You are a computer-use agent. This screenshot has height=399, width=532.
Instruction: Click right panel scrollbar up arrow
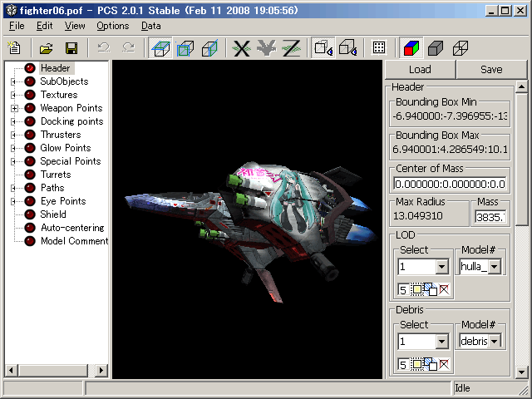(521, 86)
